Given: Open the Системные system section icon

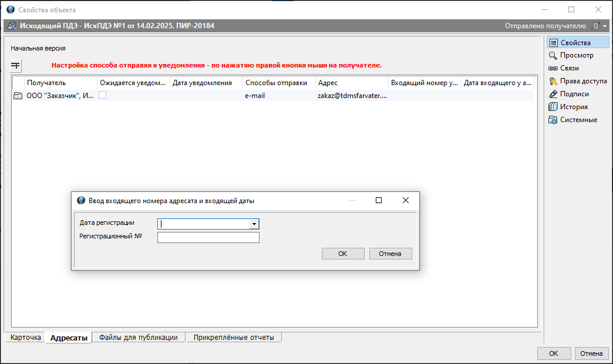Looking at the screenshot, I should 553,120.
